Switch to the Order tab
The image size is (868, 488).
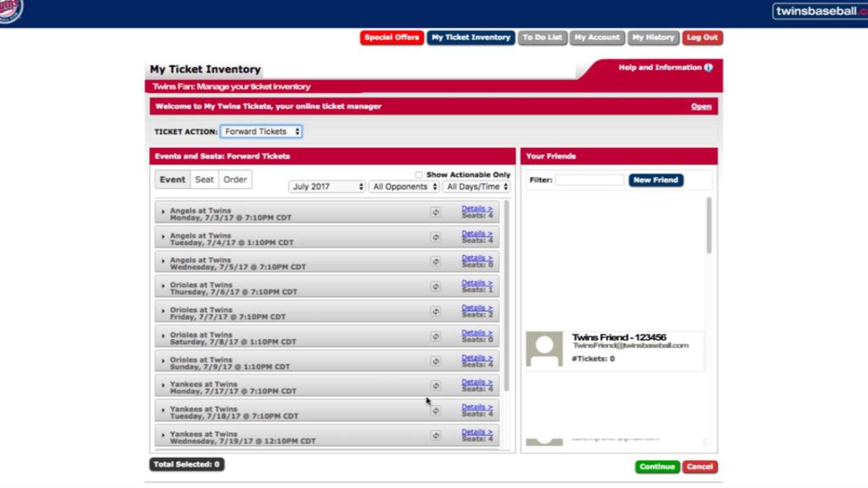[x=235, y=180]
